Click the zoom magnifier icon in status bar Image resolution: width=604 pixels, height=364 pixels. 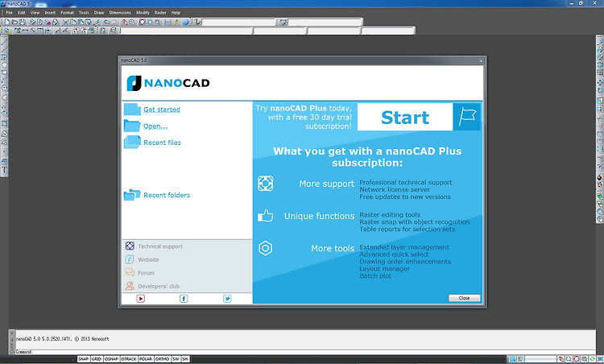tap(569, 359)
